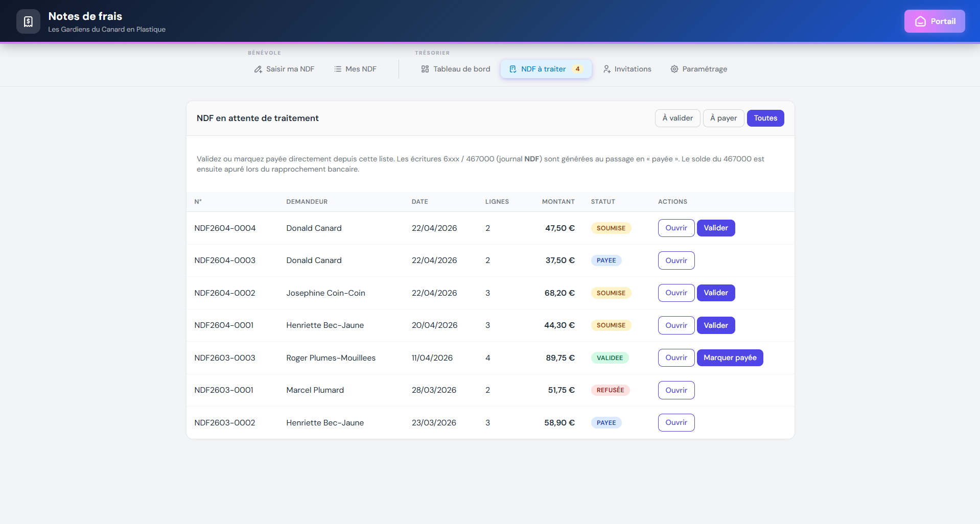Switch to the À payer filter
980x524 pixels.
click(x=723, y=118)
